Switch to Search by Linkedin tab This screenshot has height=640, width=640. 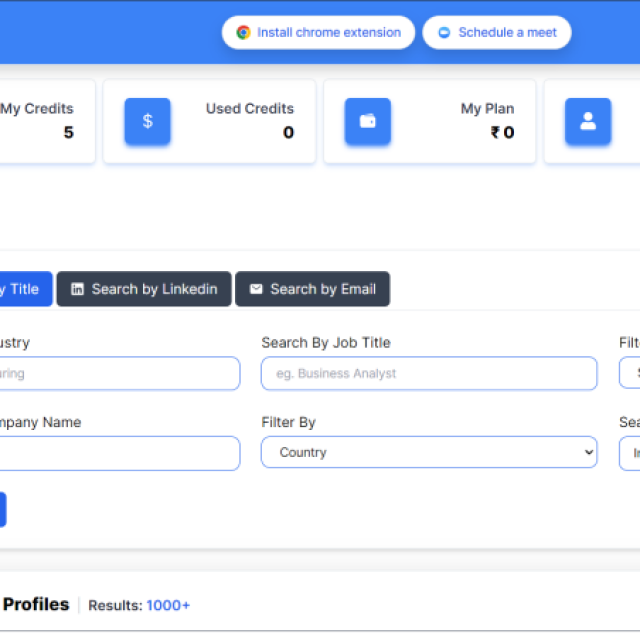click(x=144, y=289)
